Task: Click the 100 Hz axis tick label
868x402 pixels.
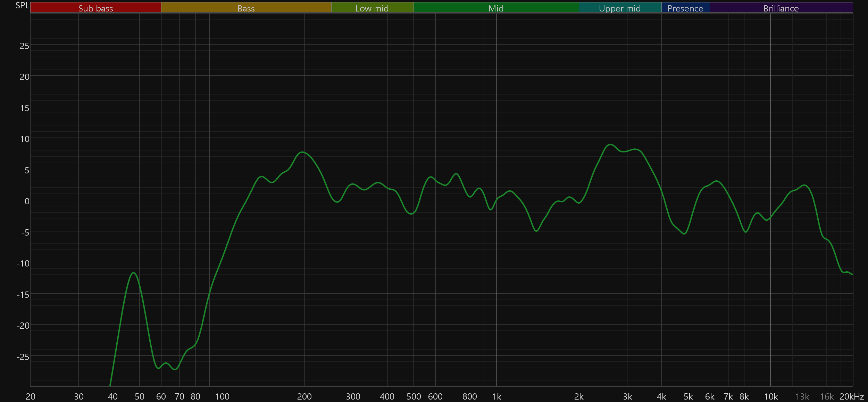Action: tap(222, 396)
